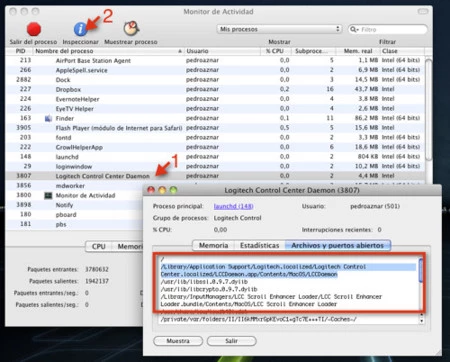
Task: Select the mdworker process row
Action: point(75,186)
